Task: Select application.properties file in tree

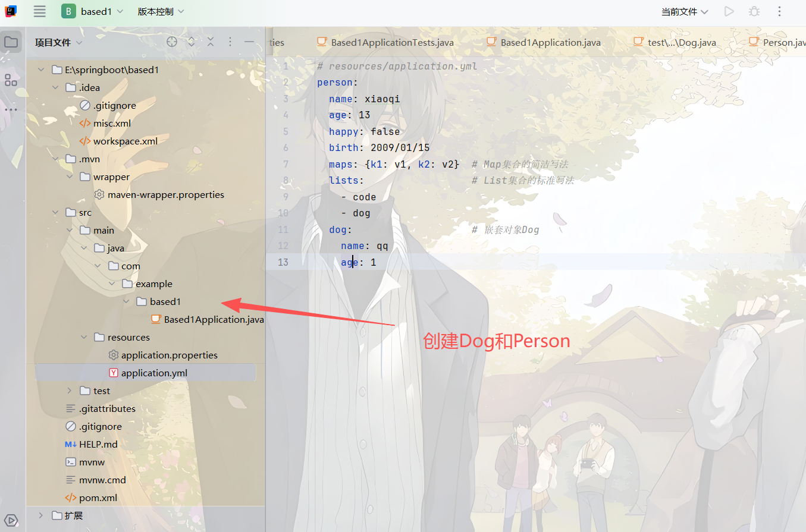Action: pos(169,355)
